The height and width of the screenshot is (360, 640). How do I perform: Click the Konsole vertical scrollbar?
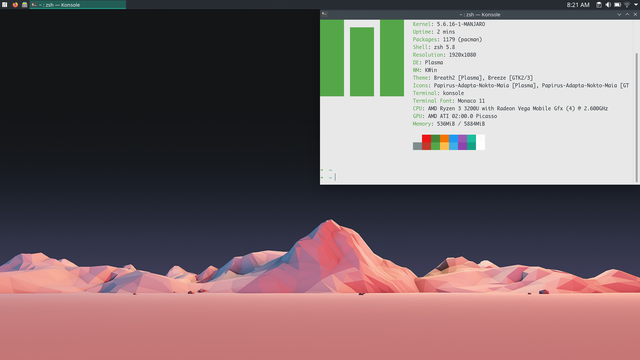(636, 118)
